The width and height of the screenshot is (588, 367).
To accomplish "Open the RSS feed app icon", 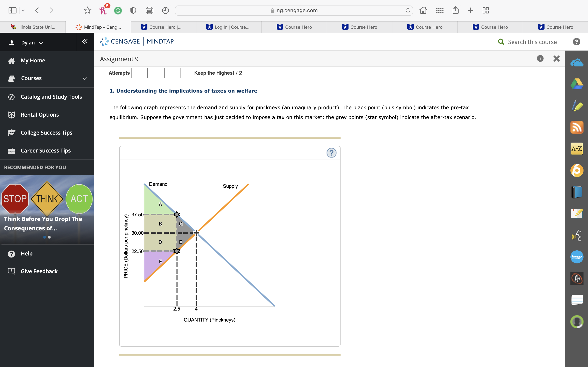I will pos(577,127).
